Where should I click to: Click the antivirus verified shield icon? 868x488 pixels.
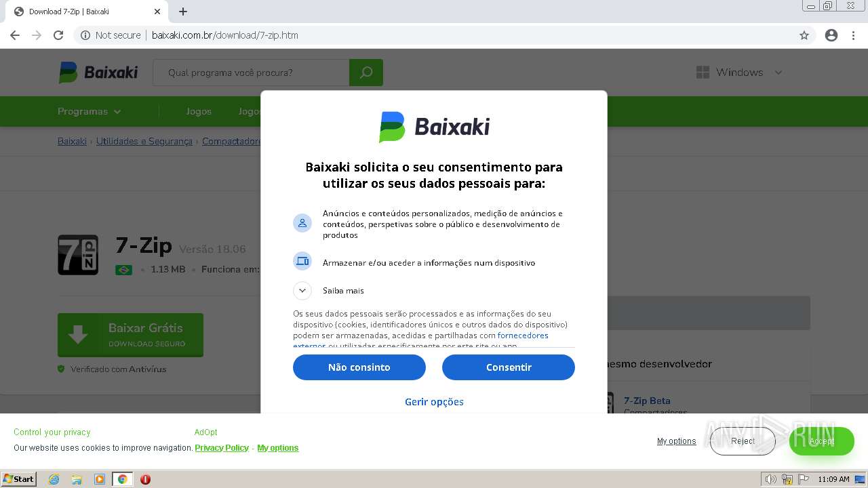[61, 369]
